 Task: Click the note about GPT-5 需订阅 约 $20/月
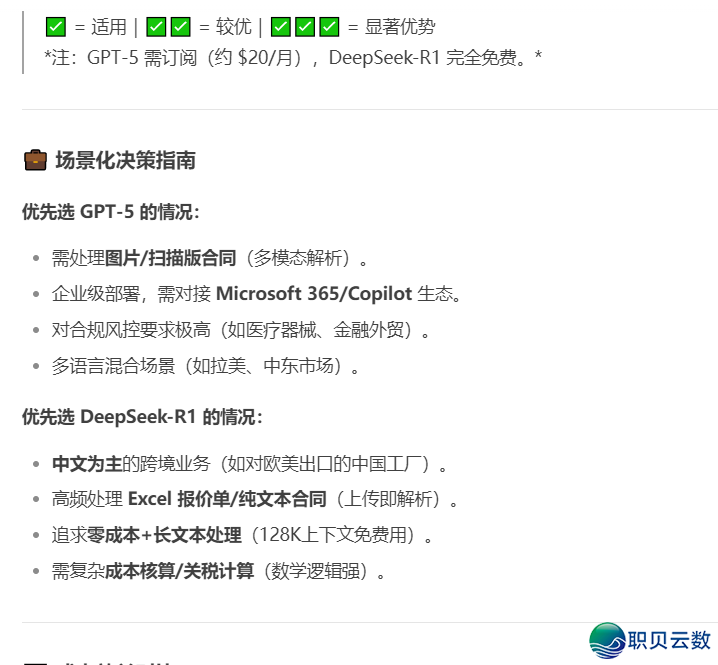[293, 58]
